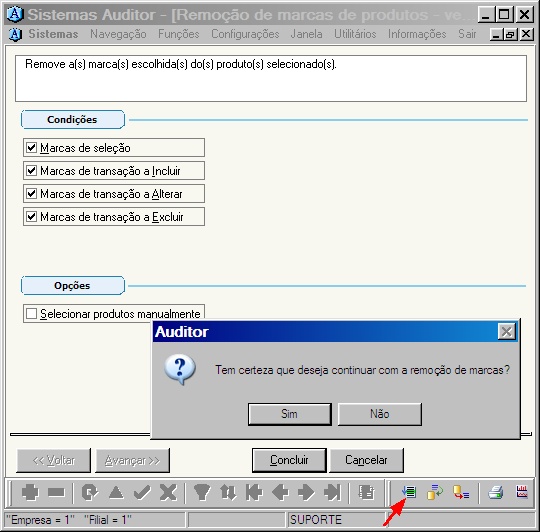
Task: Uncheck the Marcas de seleção checkbox
Action: click(31, 148)
